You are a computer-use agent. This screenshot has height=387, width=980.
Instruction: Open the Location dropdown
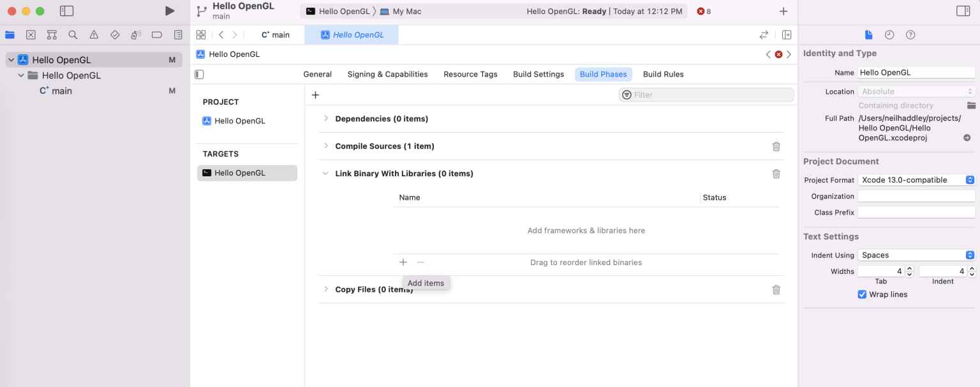[916, 91]
